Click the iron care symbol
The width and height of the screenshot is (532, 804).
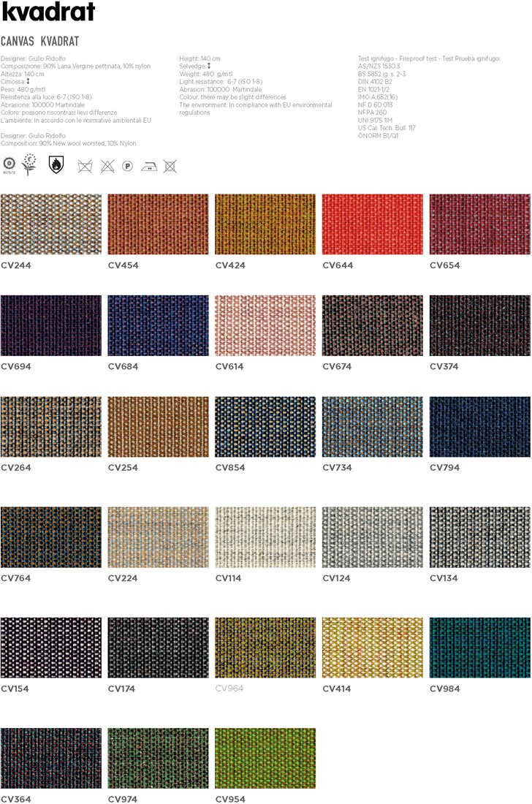149,167
